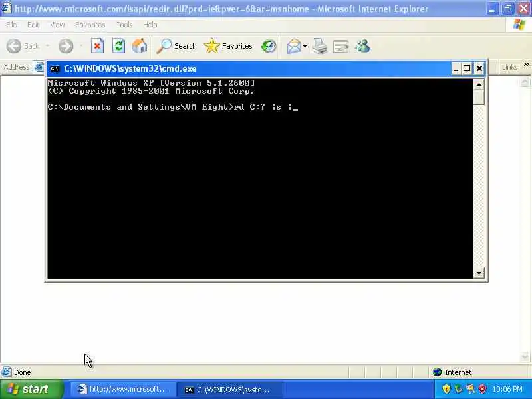Open the Tools menu
The width and height of the screenshot is (532, 399).
(124, 25)
